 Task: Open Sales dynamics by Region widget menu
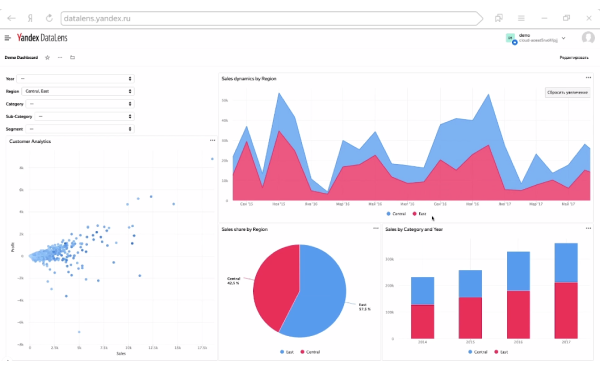click(588, 78)
